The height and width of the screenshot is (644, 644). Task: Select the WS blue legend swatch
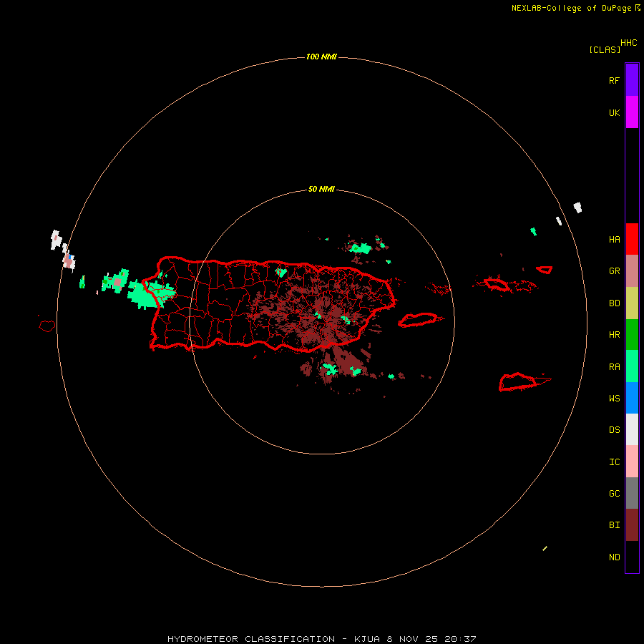tap(632, 398)
